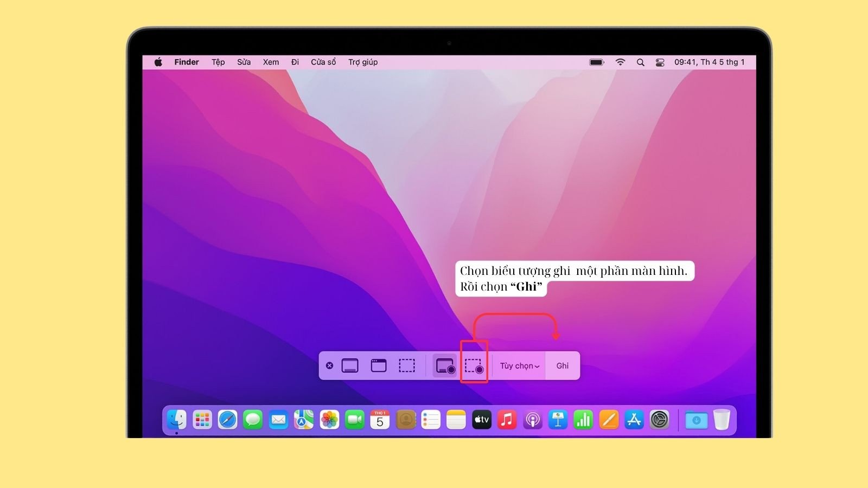Image resolution: width=868 pixels, height=488 pixels.
Task: Select the capture selected portion icon
Action: [x=406, y=365]
